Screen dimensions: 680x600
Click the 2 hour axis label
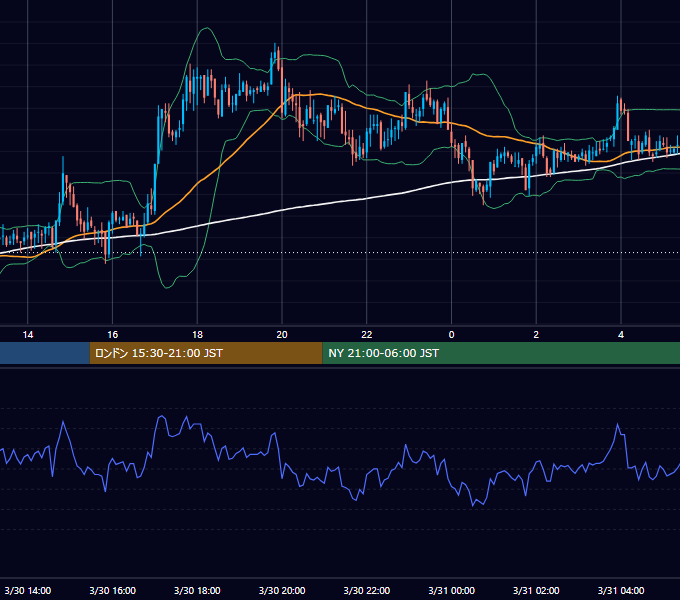point(536,335)
